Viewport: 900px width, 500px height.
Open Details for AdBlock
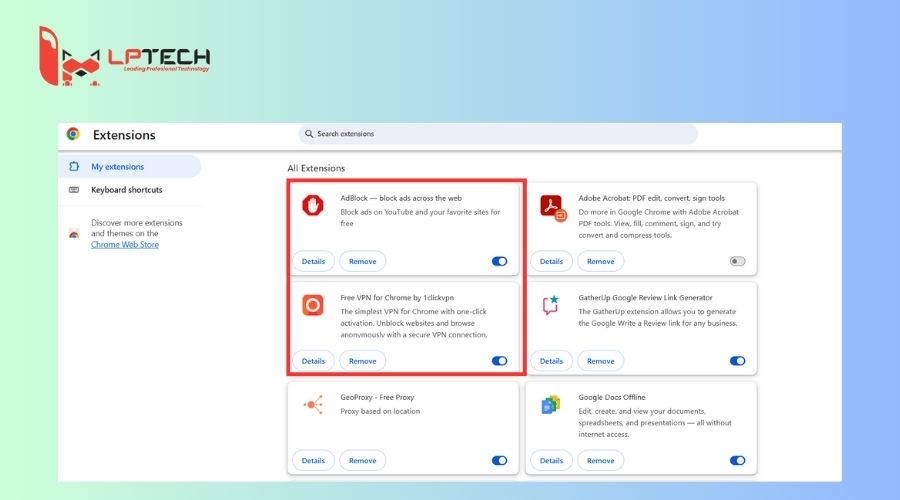point(313,261)
